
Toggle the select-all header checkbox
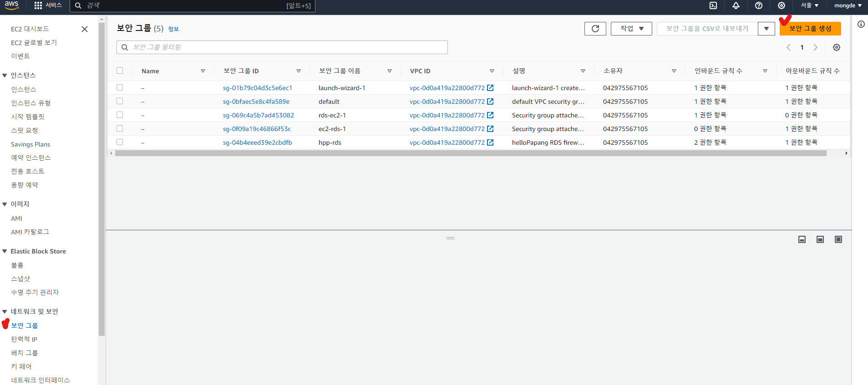pyautogui.click(x=120, y=71)
